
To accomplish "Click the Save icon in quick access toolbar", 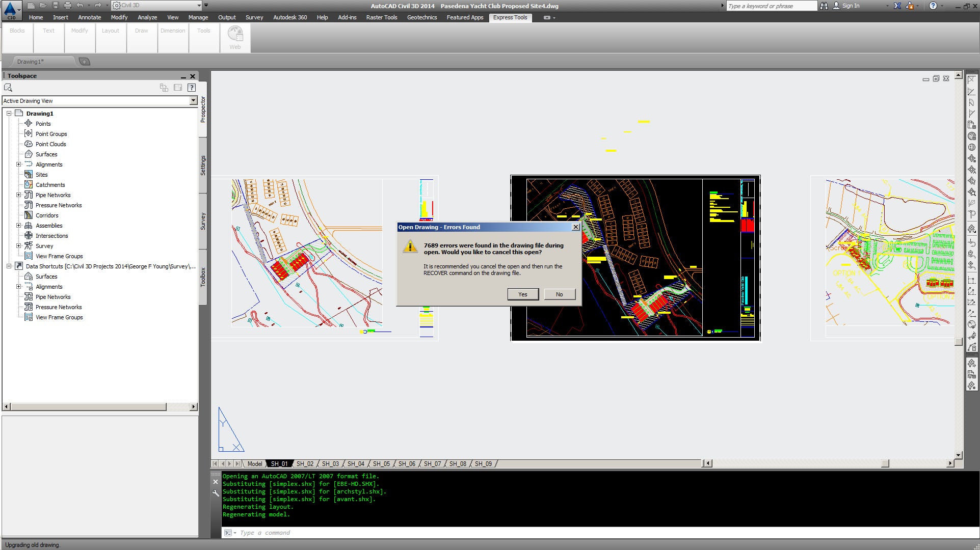I will pyautogui.click(x=56, y=6).
